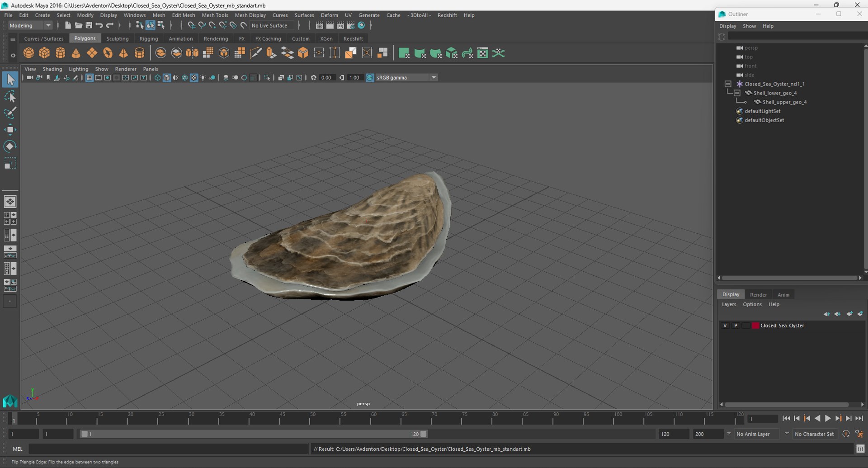Play animation backward
Viewport: 868px width, 468px height.
pyautogui.click(x=817, y=419)
